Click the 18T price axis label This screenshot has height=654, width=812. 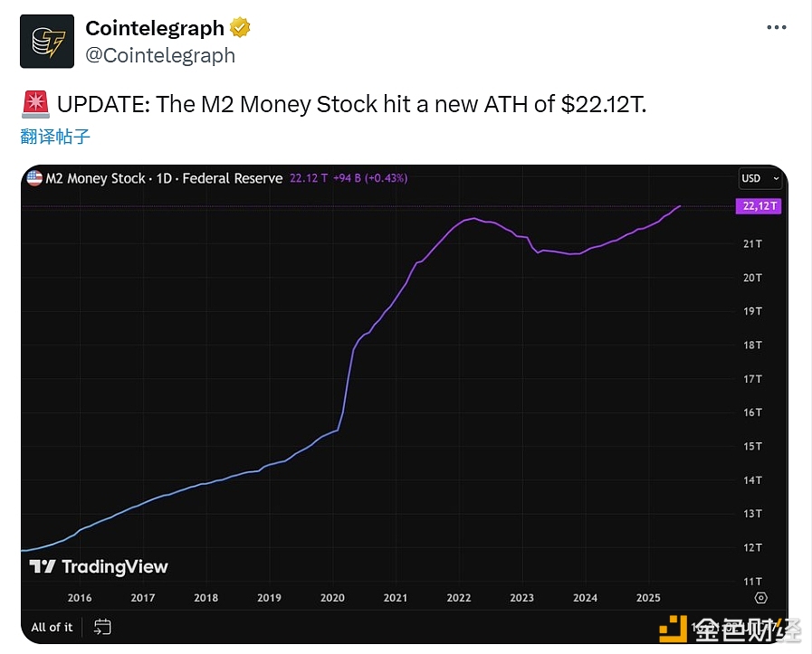(752, 345)
